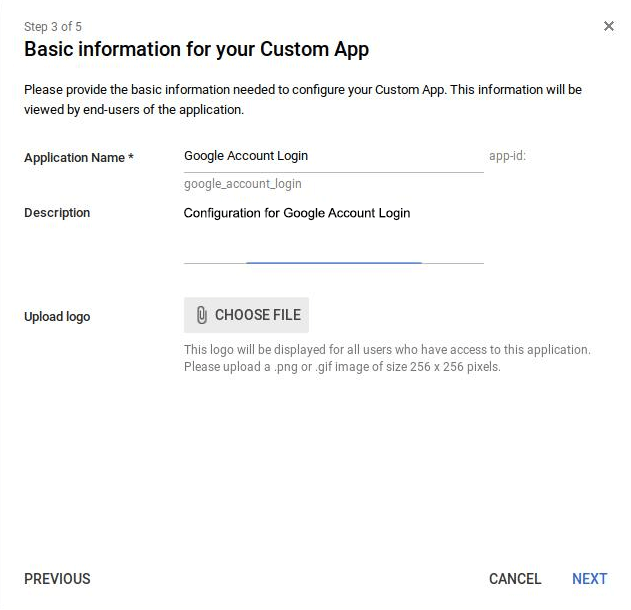Click the Upload logo label

tap(57, 317)
